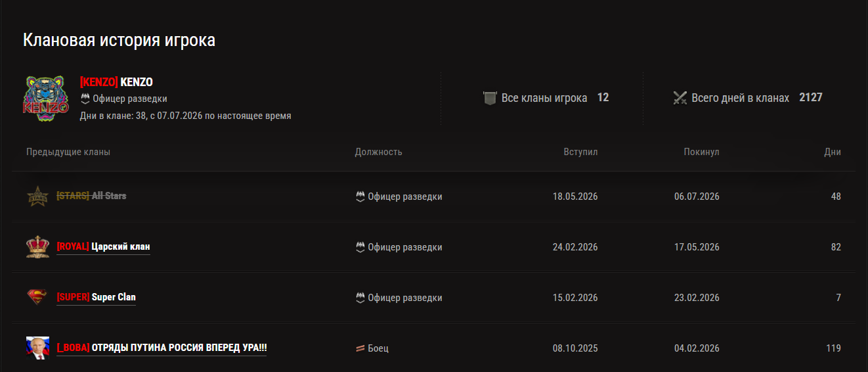Click the Предыдущие кланы column header
This screenshot has width=868, height=372.
pyautogui.click(x=68, y=152)
